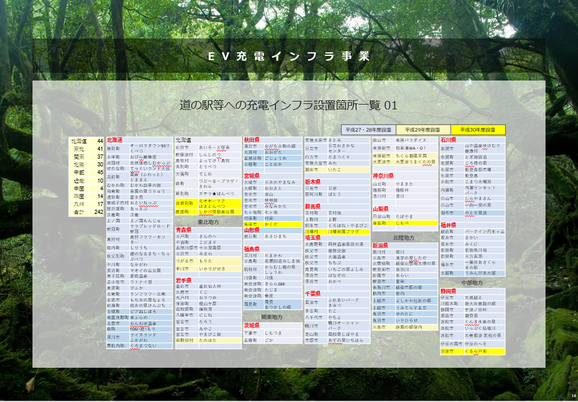Click the '山形県' prefecture header
This screenshot has width=578, height=402.
pyautogui.click(x=252, y=230)
